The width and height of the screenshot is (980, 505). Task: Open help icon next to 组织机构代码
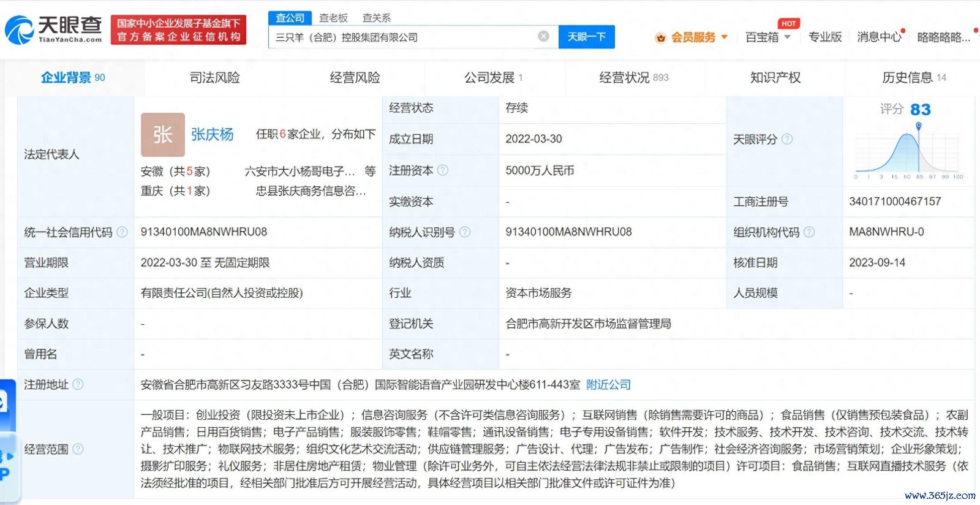[x=809, y=232]
